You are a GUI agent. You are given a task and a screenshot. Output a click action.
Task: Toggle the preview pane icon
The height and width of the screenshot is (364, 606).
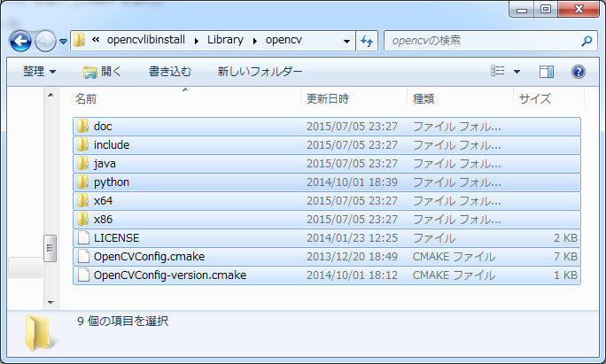(x=547, y=72)
